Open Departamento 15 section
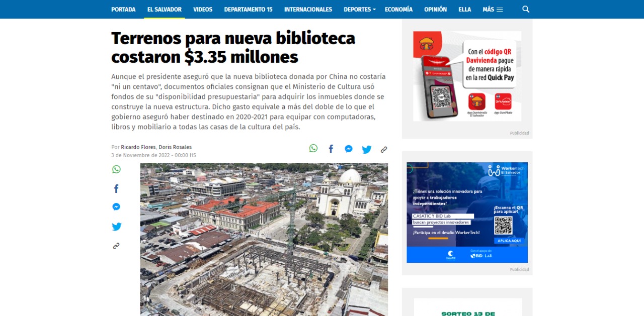This screenshot has height=316, width=644. (x=249, y=10)
